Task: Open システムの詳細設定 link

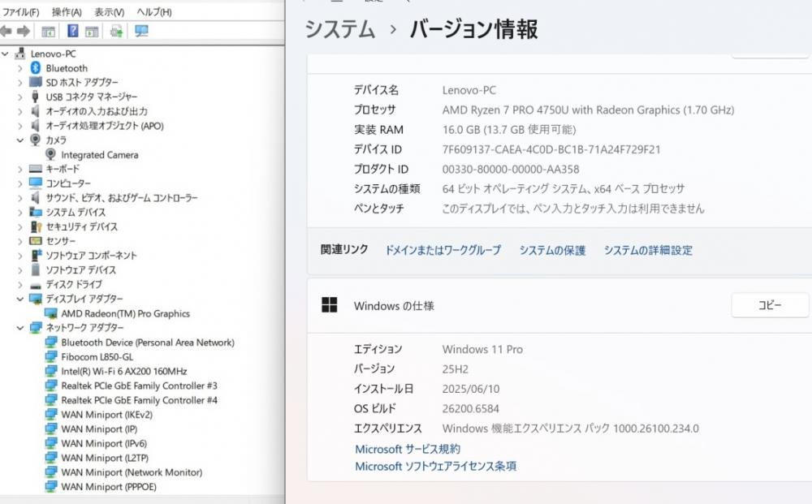Action: (x=648, y=251)
